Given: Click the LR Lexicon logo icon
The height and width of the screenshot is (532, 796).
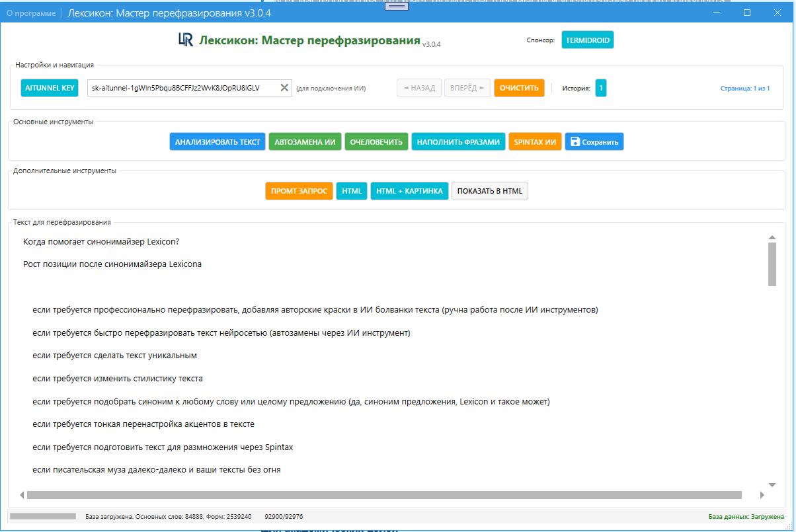Looking at the screenshot, I should 185,40.
